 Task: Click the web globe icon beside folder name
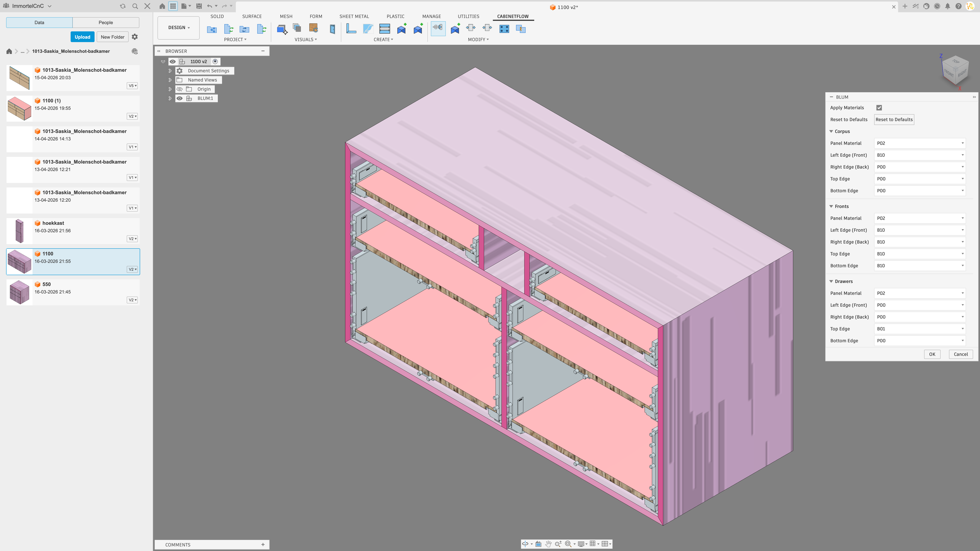[x=135, y=51]
